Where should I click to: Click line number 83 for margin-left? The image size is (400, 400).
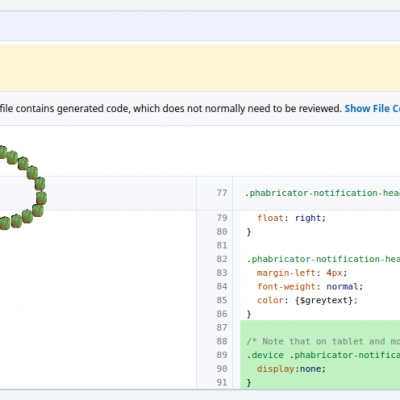pyautogui.click(x=222, y=273)
